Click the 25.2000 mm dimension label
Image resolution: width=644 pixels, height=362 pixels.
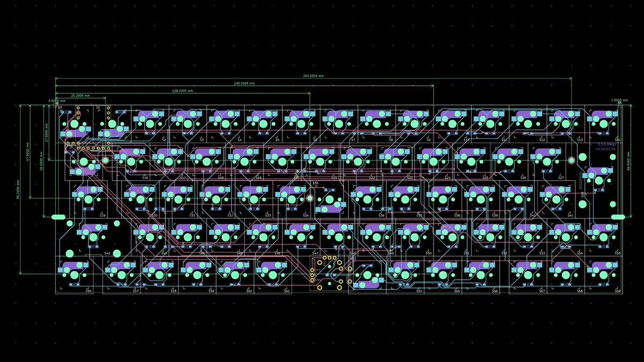(x=80, y=95)
